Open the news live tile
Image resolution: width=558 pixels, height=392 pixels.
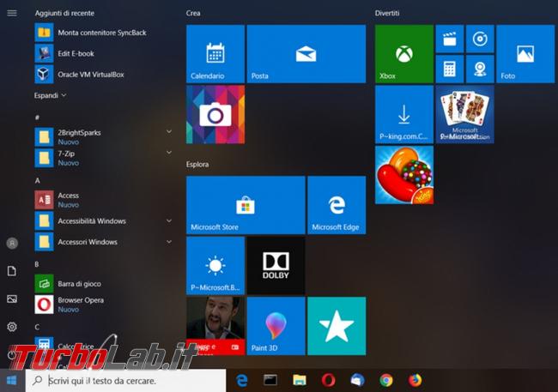pyautogui.click(x=215, y=326)
